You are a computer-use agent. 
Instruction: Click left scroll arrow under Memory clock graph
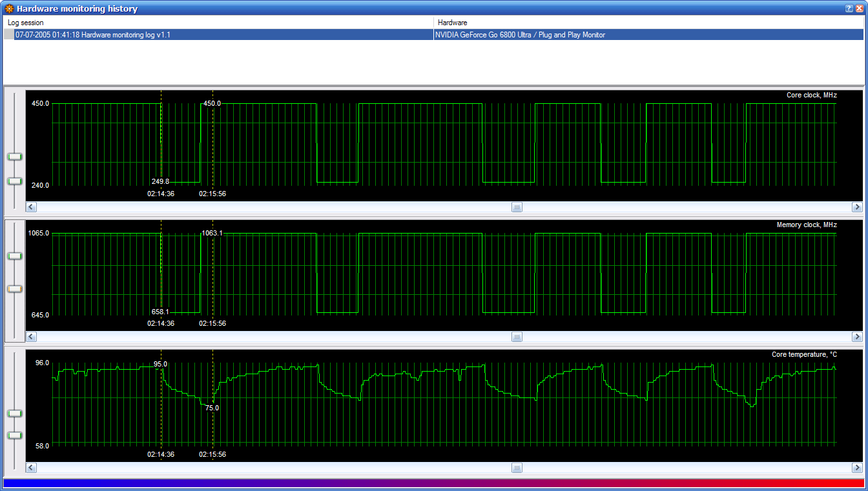(31, 337)
